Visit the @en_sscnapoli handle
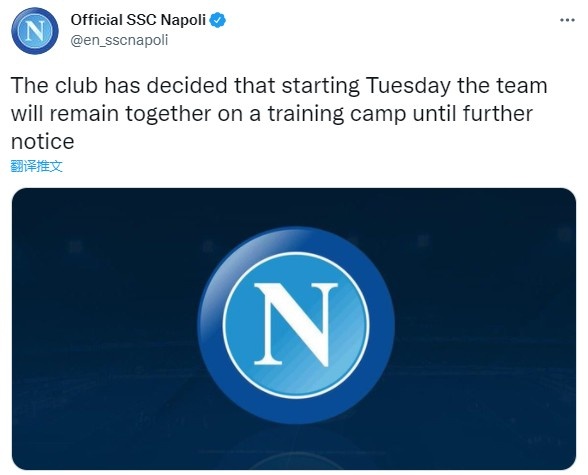 coord(119,40)
